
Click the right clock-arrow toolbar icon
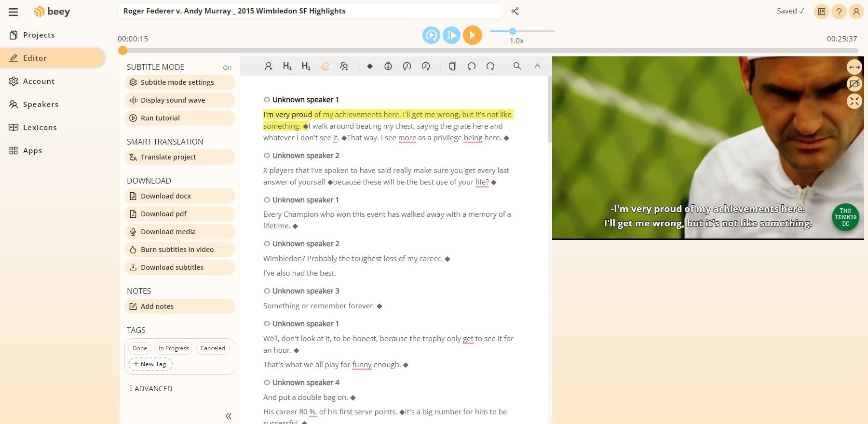(426, 66)
